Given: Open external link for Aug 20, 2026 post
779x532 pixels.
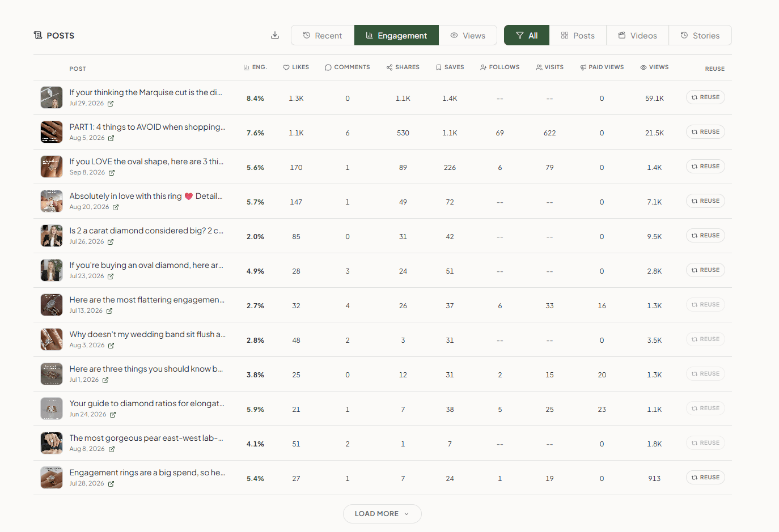Looking at the screenshot, I should pyautogui.click(x=116, y=207).
